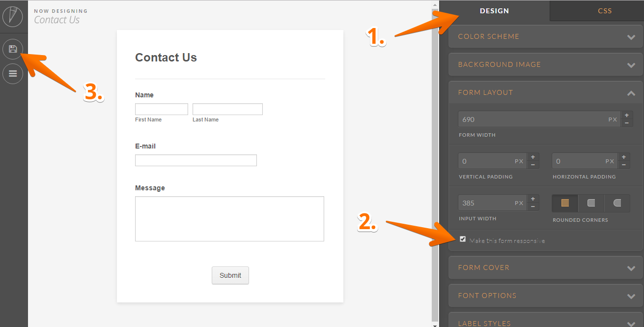Image resolution: width=644 pixels, height=327 pixels.
Task: Click the Submit button on the form
Action: pyautogui.click(x=230, y=275)
